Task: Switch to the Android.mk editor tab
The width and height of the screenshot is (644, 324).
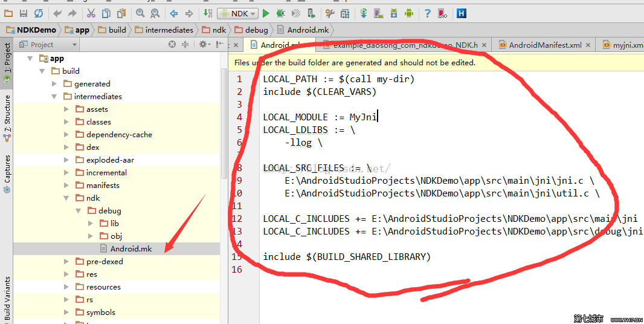Action: click(x=279, y=45)
